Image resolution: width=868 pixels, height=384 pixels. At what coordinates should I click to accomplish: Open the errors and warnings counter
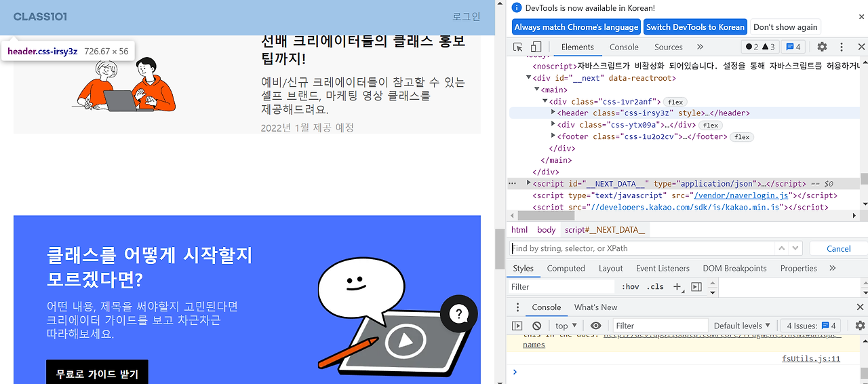(759, 47)
